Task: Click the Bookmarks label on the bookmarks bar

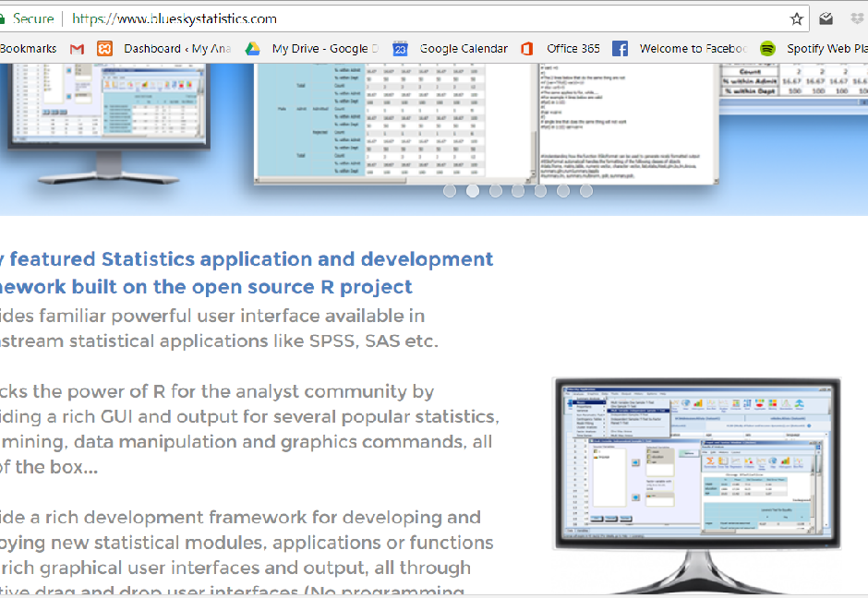Action: pyautogui.click(x=29, y=48)
